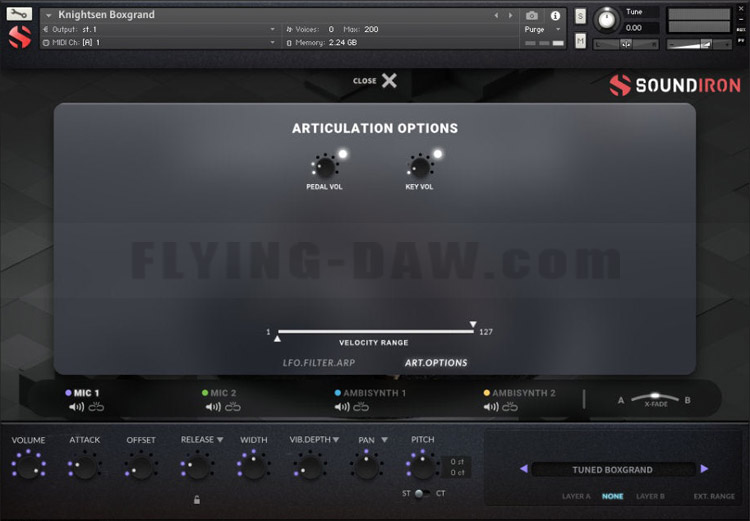The image size is (750, 521).
Task: Click the Tune knob
Action: pos(607,20)
